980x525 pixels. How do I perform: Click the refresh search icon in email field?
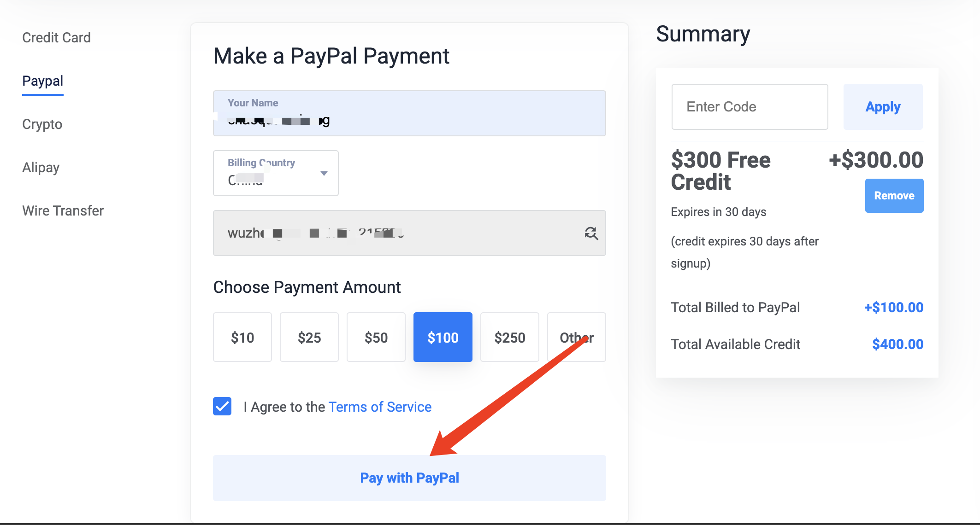pyautogui.click(x=591, y=233)
